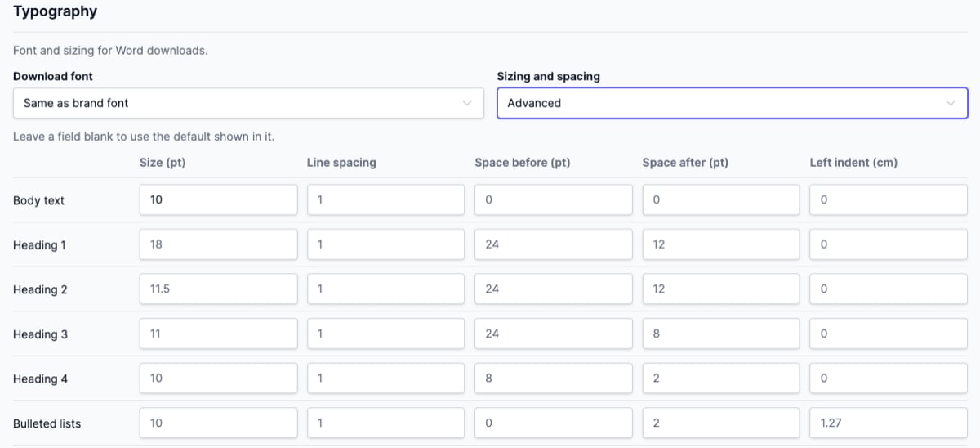The width and height of the screenshot is (980, 448).
Task: Click the Size (pt) column header
Action: [163, 163]
